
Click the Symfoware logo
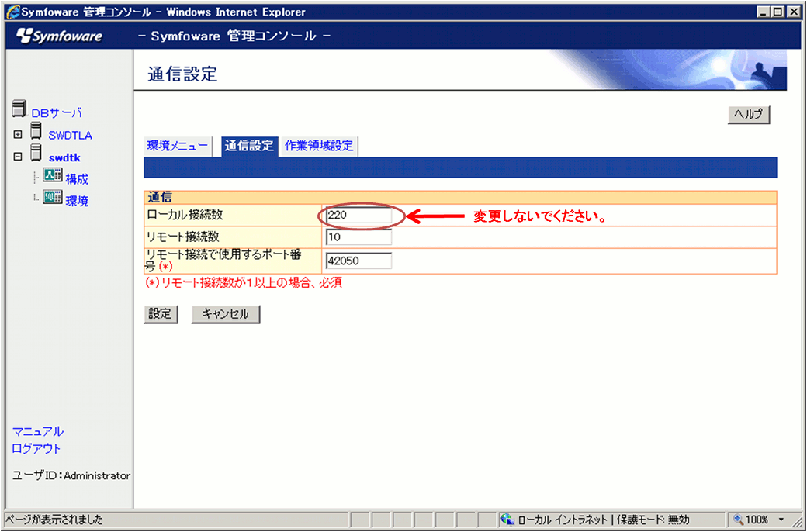pyautogui.click(x=59, y=36)
